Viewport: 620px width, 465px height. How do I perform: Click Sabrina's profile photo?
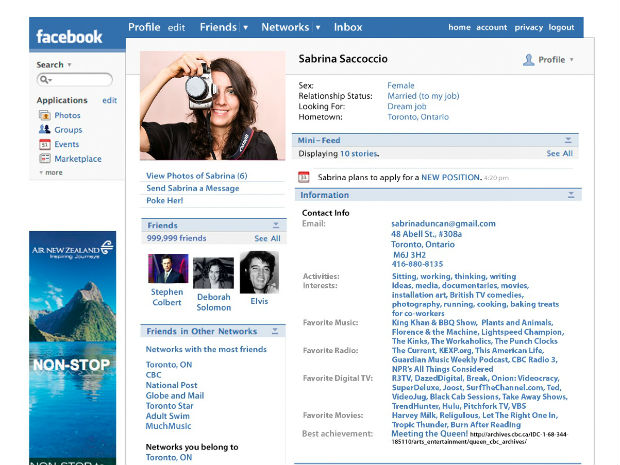pyautogui.click(x=212, y=106)
